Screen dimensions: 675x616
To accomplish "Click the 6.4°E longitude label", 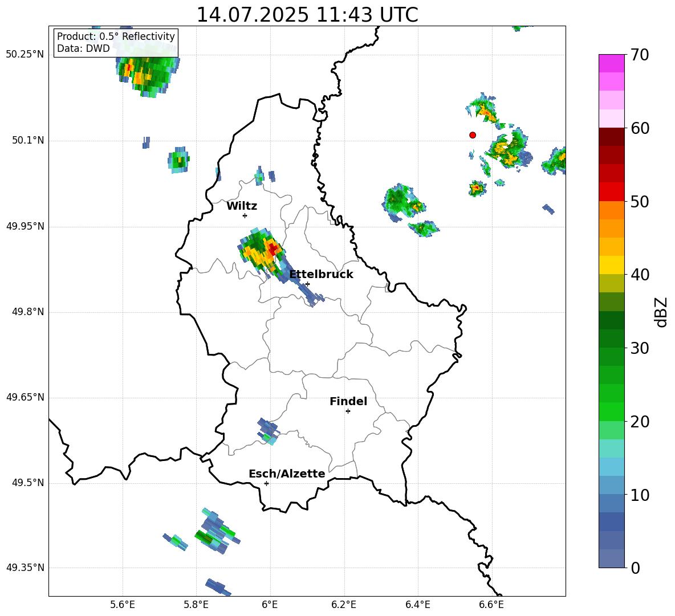I will 417,605.
